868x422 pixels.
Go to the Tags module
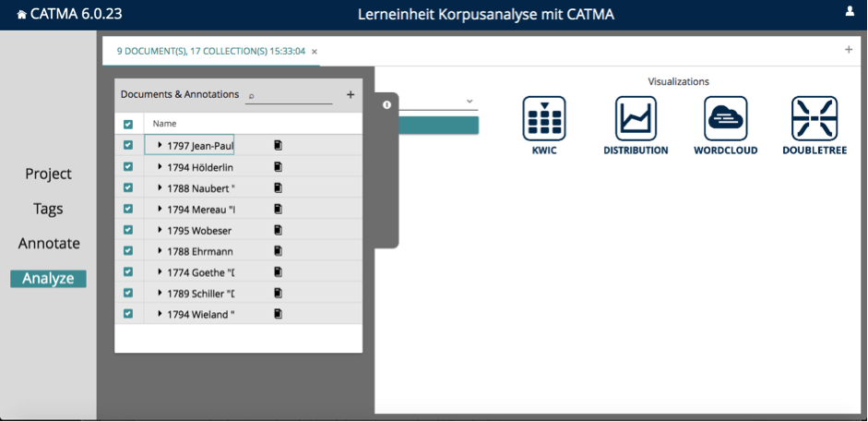[48, 209]
